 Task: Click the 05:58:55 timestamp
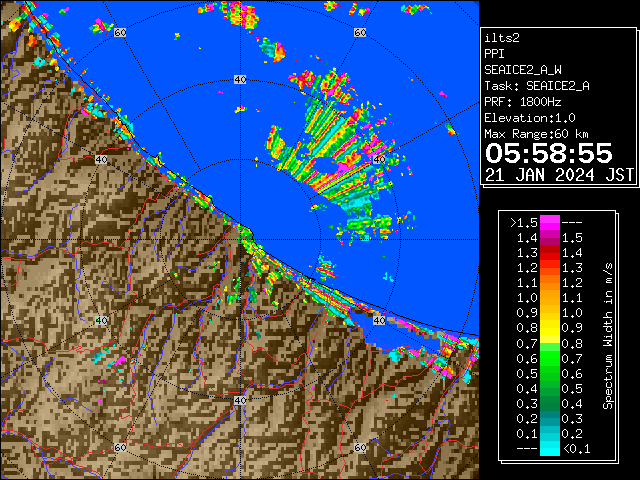point(549,153)
